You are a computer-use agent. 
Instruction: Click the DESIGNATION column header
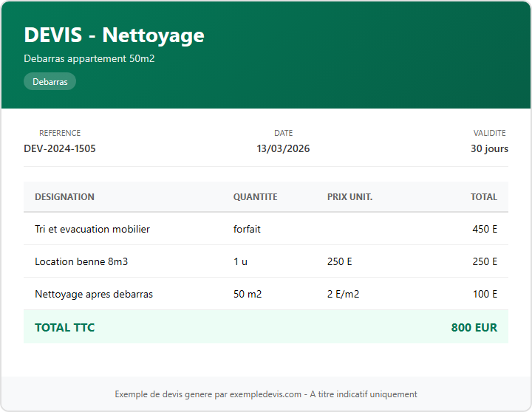click(64, 197)
